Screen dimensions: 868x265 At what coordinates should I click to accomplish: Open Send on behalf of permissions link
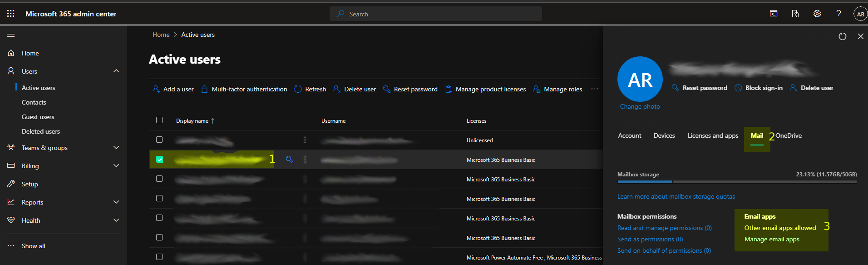664,250
